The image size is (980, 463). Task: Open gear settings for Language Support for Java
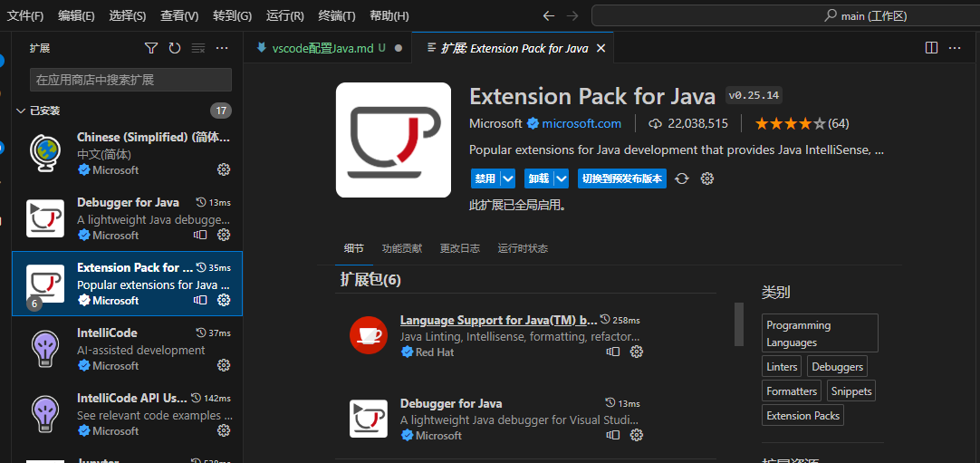(636, 352)
